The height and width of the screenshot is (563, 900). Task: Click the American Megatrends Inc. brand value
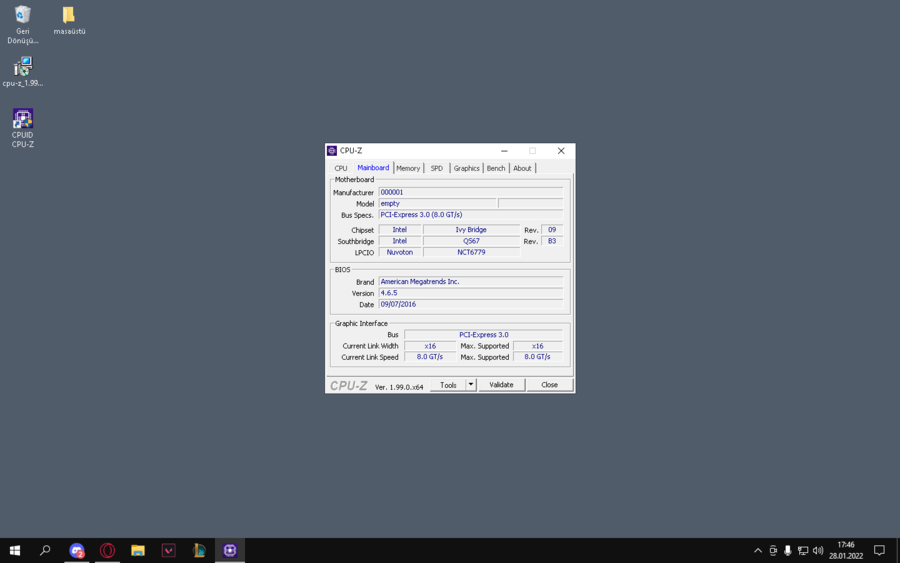(471, 282)
